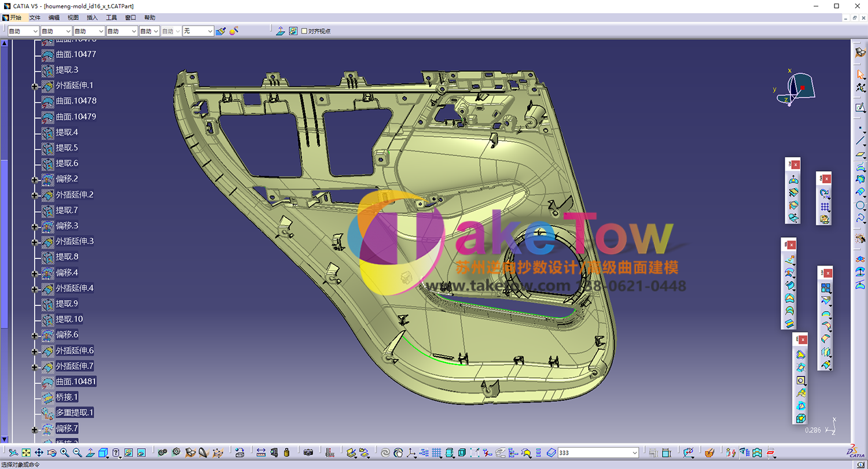Select the Normal View icon
Viewport: 868px width, 469px height.
pos(90,453)
